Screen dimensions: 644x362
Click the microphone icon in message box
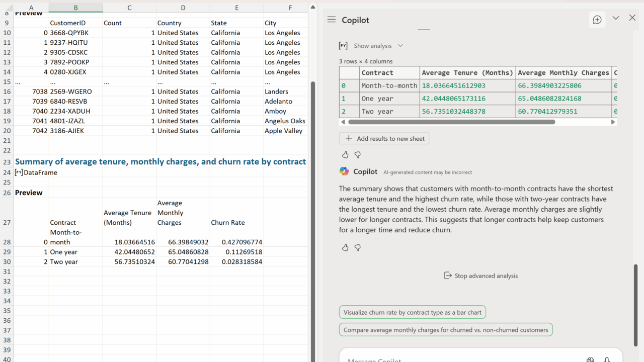pyautogui.click(x=607, y=359)
